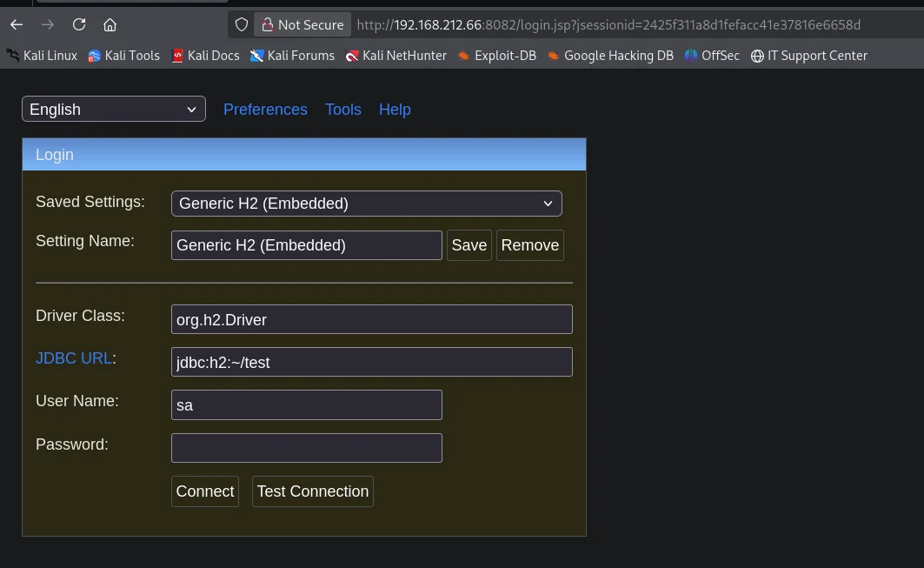Go to the browser Home icon
924x568 pixels.
click(x=110, y=24)
